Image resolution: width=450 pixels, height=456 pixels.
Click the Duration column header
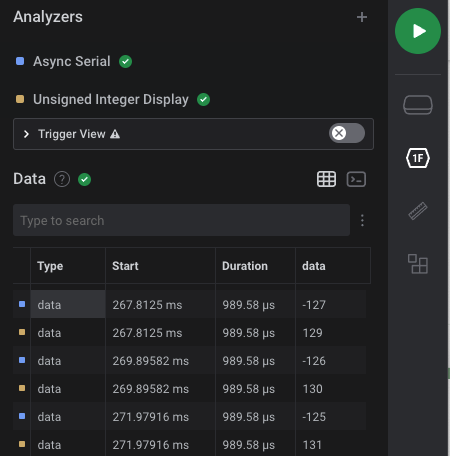click(255, 266)
